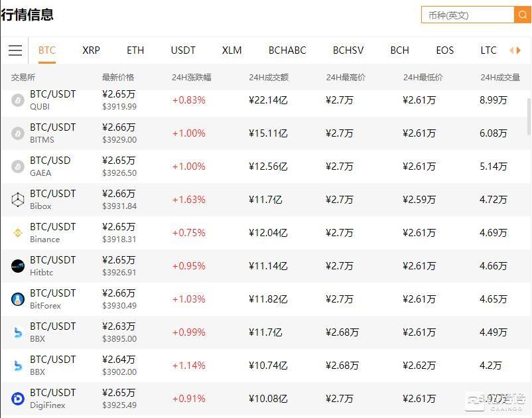
Task: Sort by 24H涨跌幅 column header
Action: click(x=191, y=78)
